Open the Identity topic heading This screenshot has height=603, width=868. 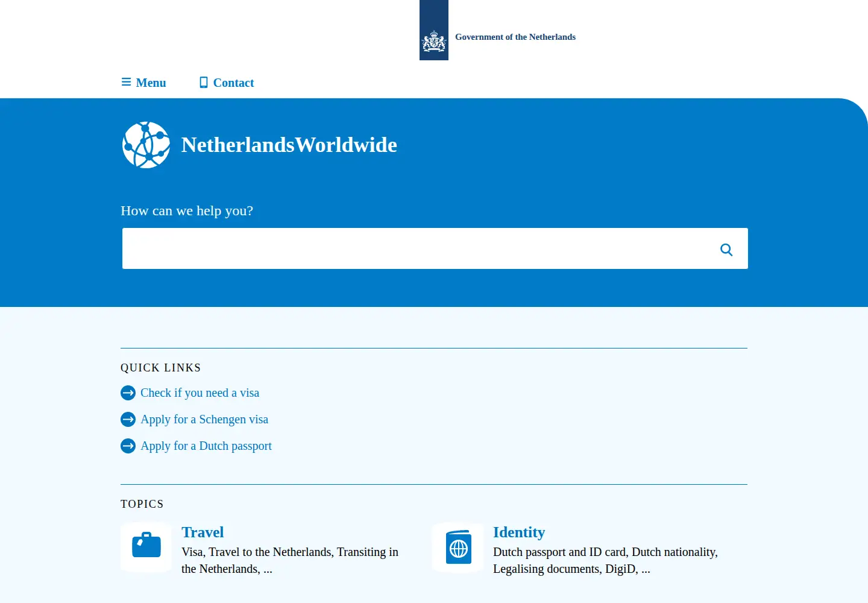[x=519, y=532]
